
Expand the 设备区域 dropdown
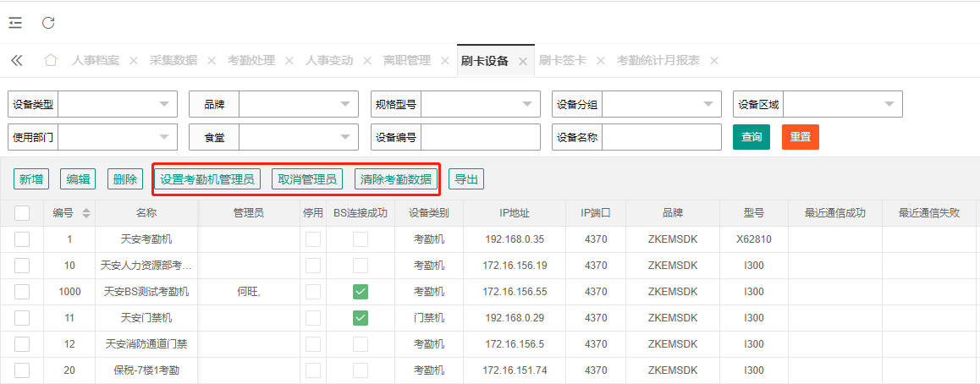coord(889,104)
